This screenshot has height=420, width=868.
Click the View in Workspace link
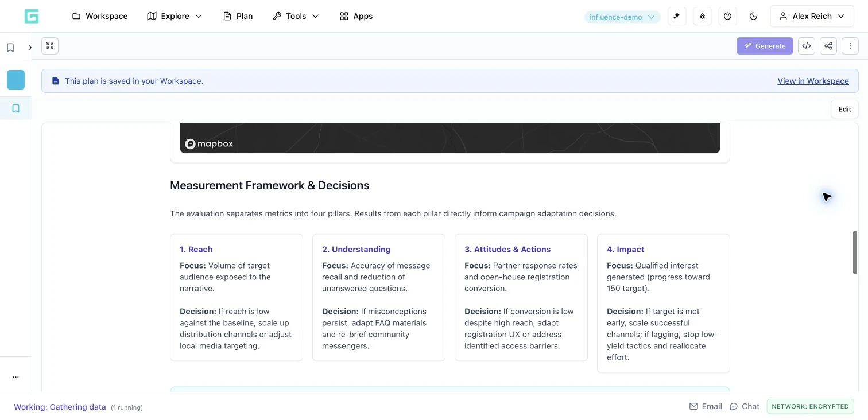click(x=813, y=81)
